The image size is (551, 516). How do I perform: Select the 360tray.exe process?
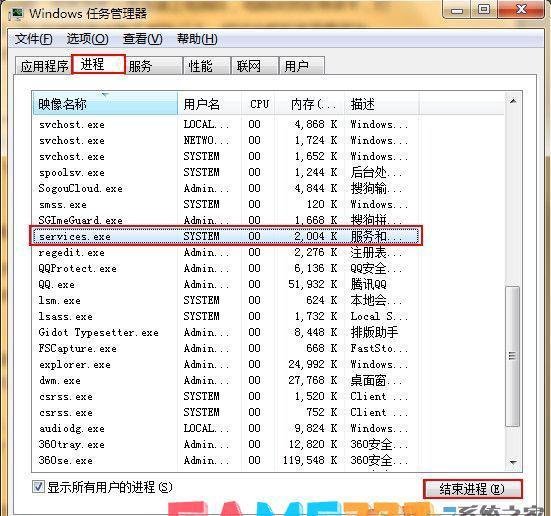pyautogui.click(x=226, y=444)
